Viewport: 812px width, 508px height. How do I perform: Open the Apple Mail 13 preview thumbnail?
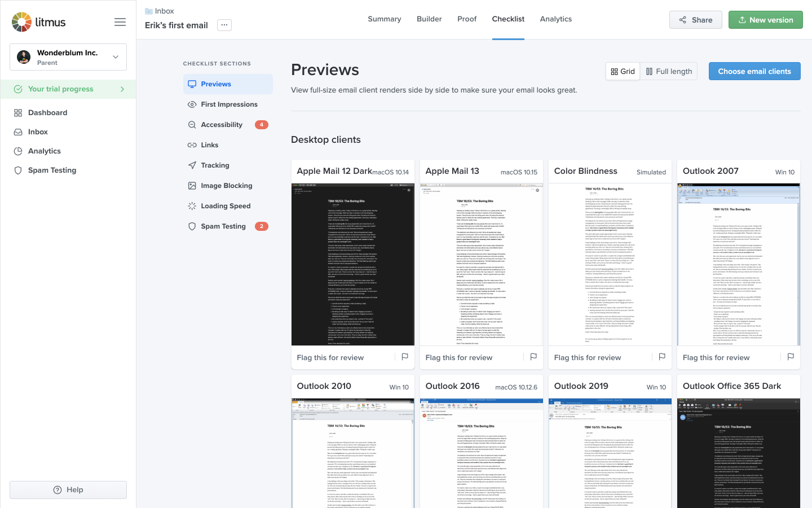pyautogui.click(x=482, y=264)
